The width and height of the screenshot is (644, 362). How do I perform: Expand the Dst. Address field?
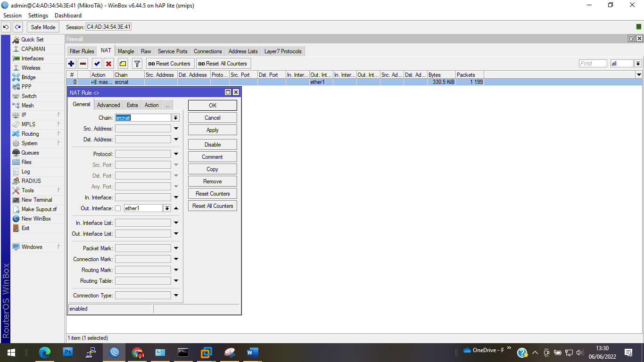[x=176, y=140]
